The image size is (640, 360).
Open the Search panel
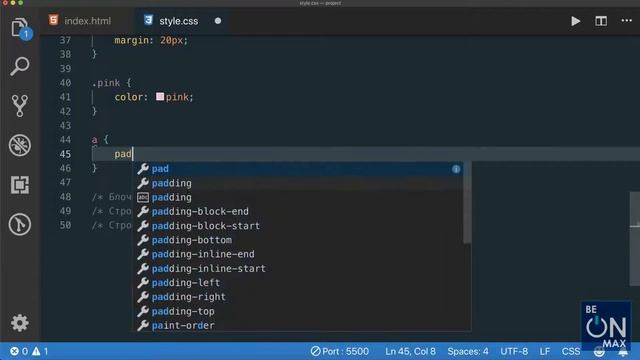(20, 66)
